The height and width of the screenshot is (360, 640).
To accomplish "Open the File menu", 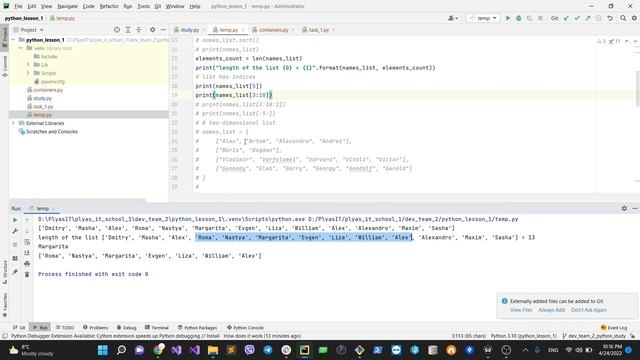I will pos(18,6).
